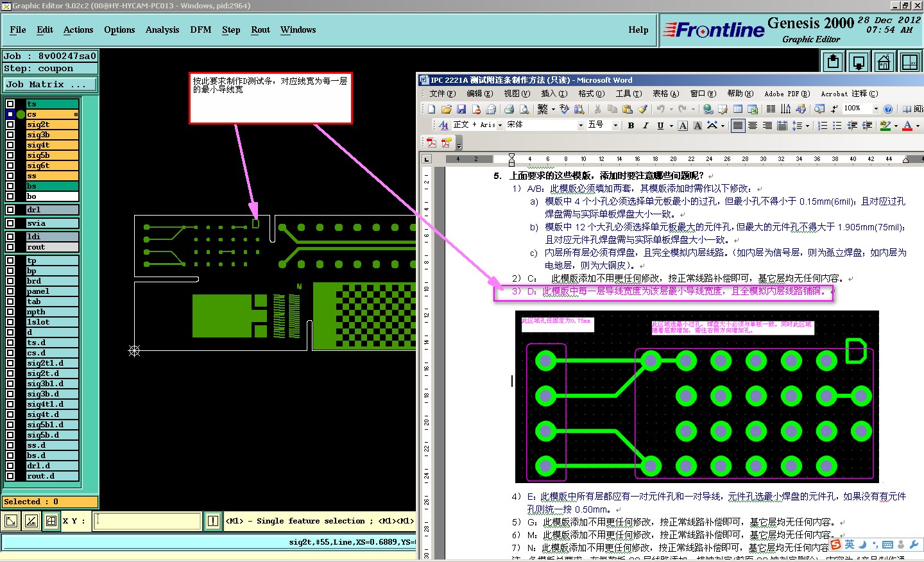Open Word's 插入(I) Insert menu
Viewport: 924px width, 562px height.
click(x=554, y=94)
